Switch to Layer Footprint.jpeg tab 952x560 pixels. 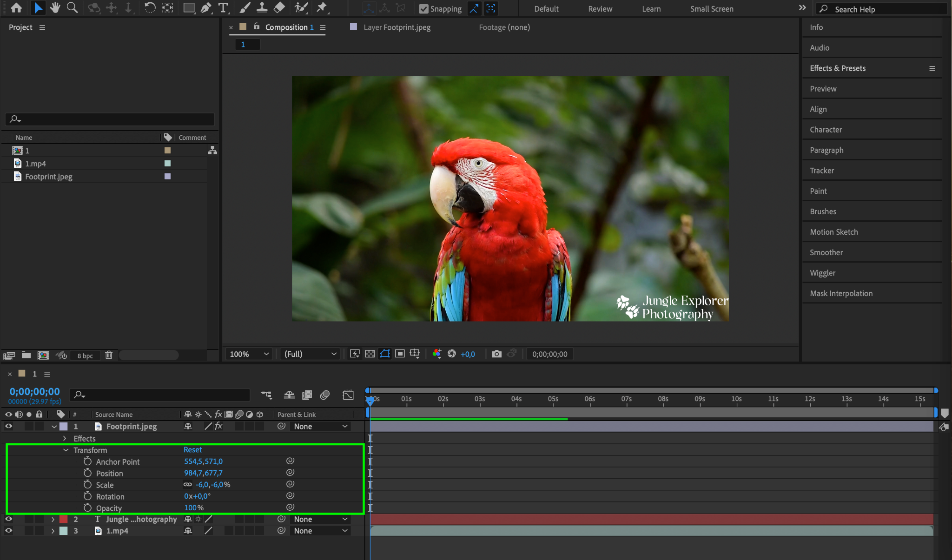click(x=397, y=27)
